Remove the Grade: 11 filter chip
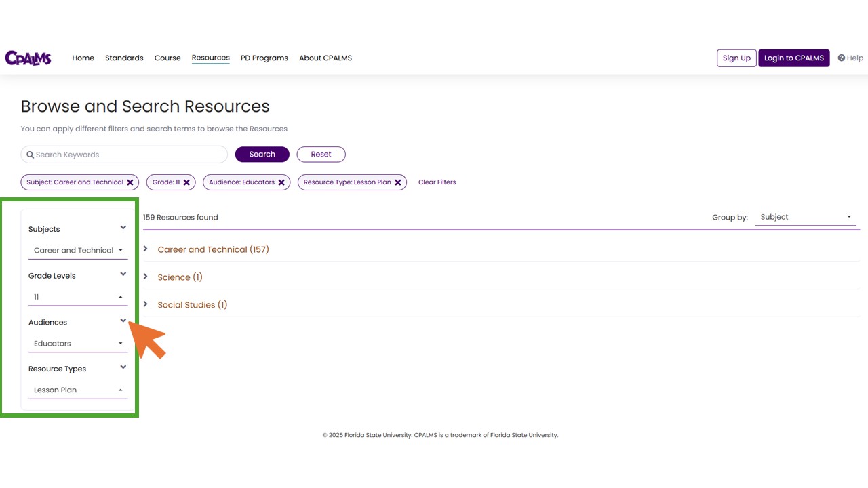Image resolution: width=868 pixels, height=488 pixels. 186,182
